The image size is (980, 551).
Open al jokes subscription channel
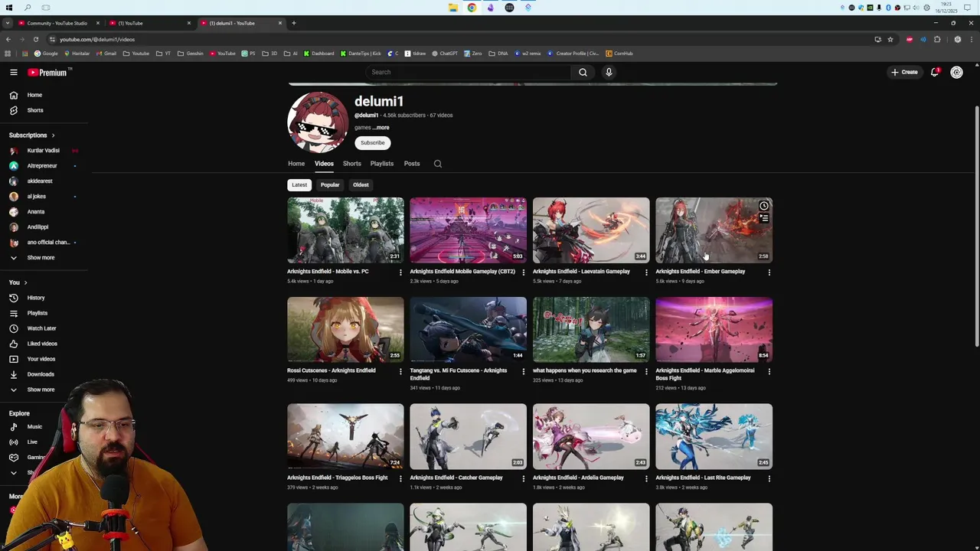click(36, 197)
